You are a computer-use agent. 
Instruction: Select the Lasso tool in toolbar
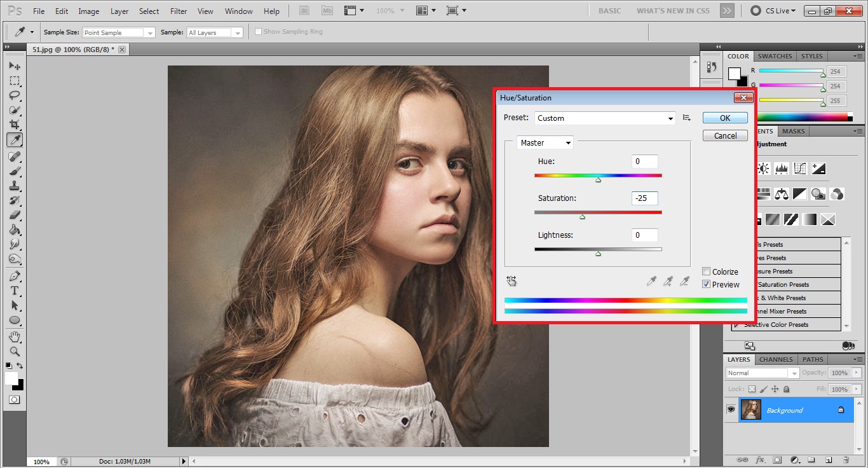[14, 95]
